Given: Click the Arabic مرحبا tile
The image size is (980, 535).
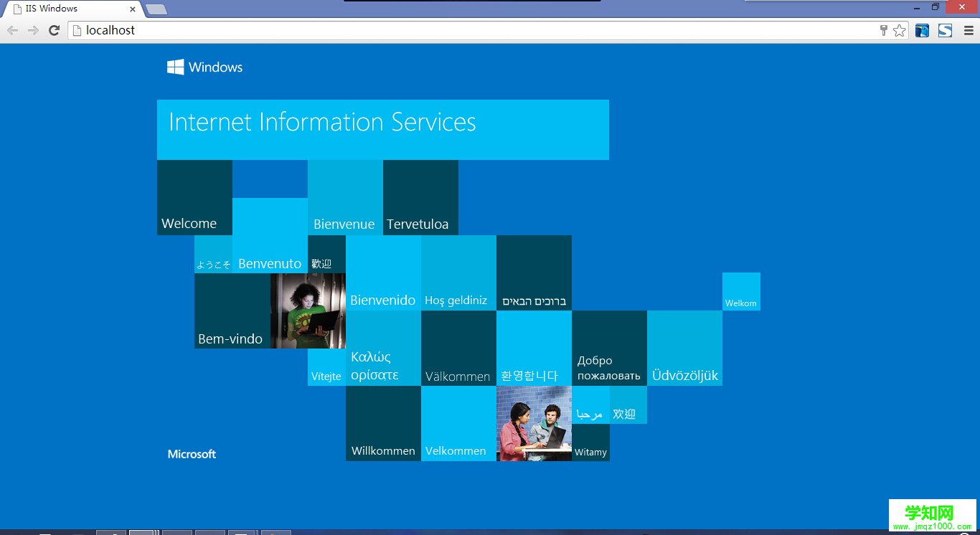Looking at the screenshot, I should pyautogui.click(x=590, y=404).
